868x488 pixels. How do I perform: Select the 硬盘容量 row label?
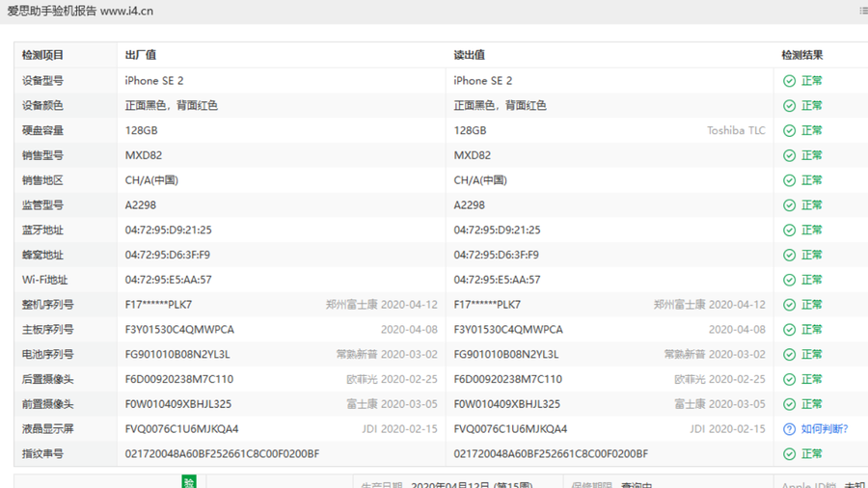42,130
